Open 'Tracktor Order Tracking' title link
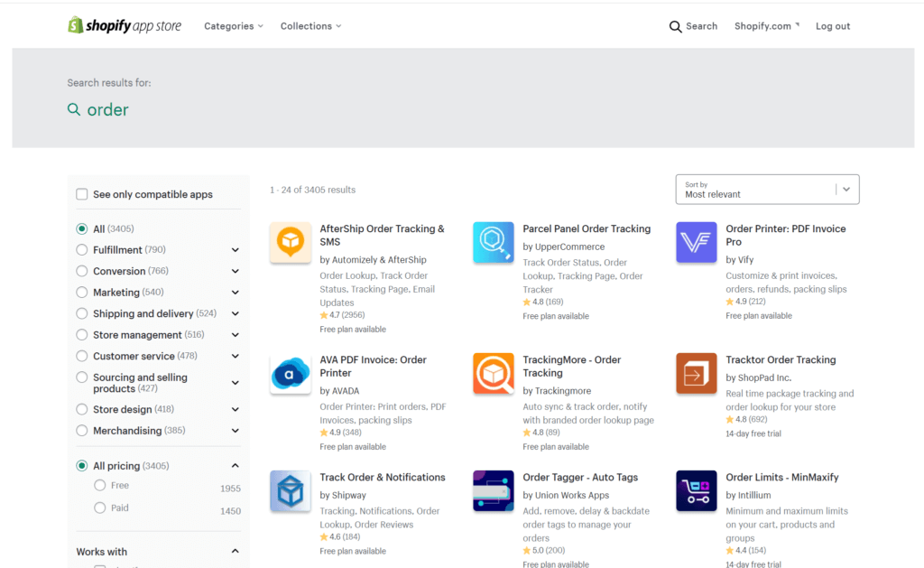Screen dimensions: 924x568 781,359
